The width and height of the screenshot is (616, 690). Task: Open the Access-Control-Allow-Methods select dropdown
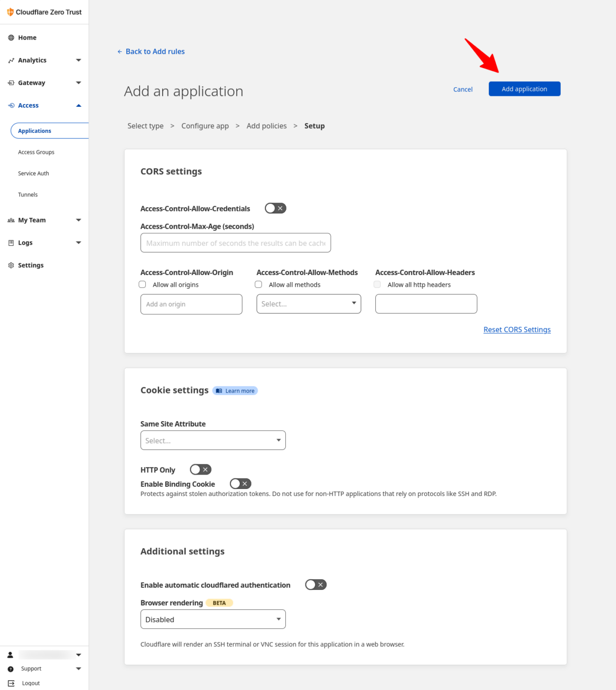pyautogui.click(x=308, y=304)
